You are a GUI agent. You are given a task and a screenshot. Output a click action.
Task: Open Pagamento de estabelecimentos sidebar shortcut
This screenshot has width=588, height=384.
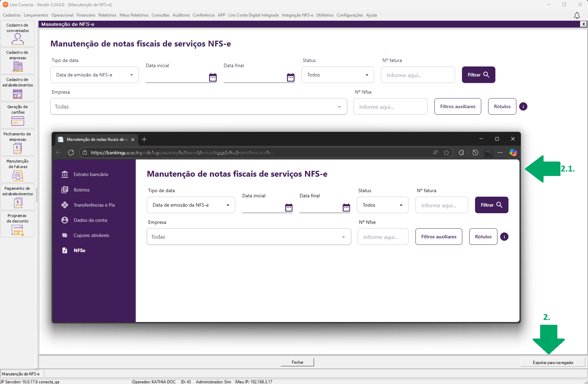coord(18,197)
